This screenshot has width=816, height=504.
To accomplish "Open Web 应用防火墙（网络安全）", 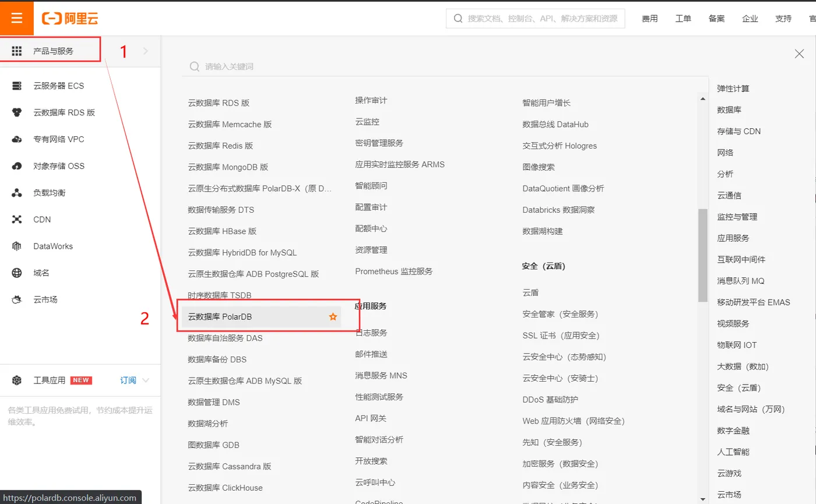I will click(574, 421).
